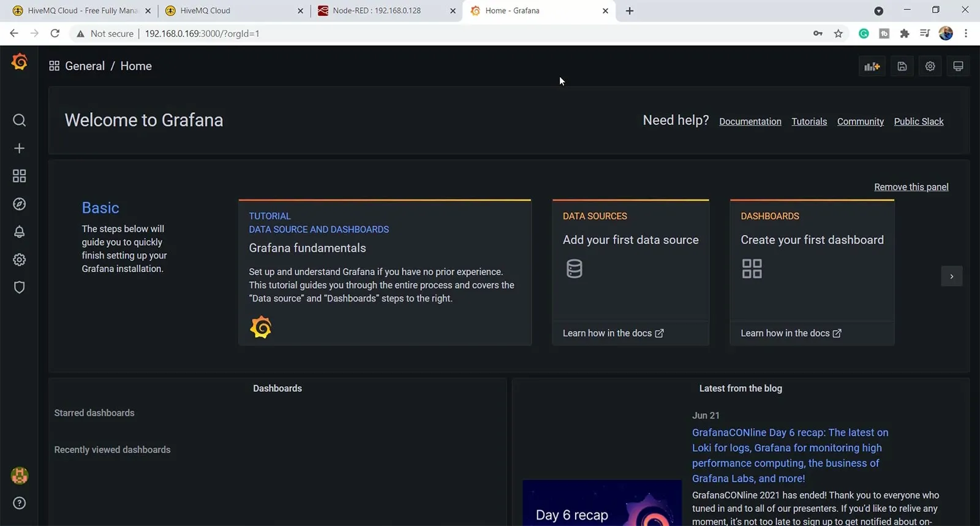Image resolution: width=980 pixels, height=526 pixels.
Task: Click Remove this panel link
Action: point(911,187)
